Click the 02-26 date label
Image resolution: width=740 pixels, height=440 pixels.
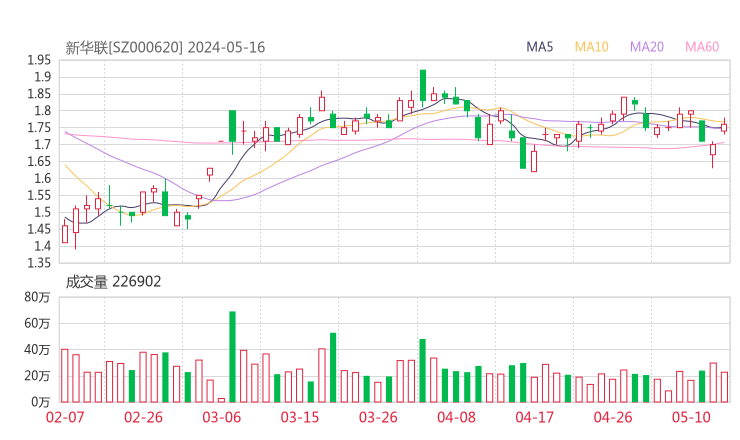(x=143, y=417)
